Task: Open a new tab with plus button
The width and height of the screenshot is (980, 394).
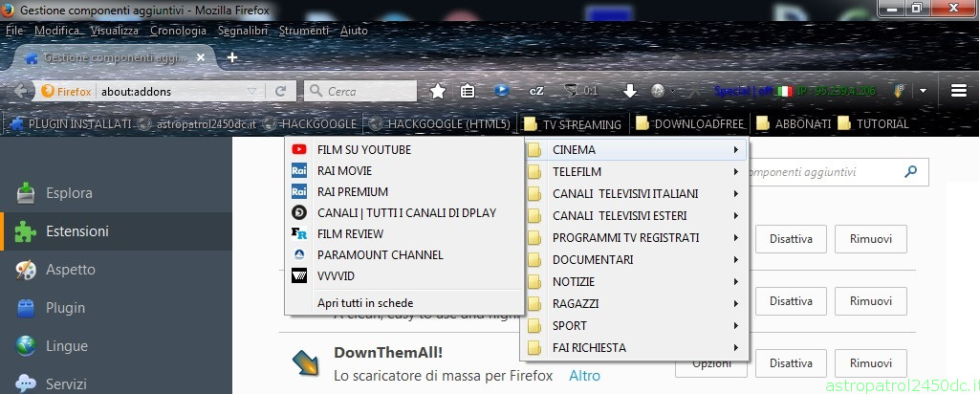Action: pos(232,57)
